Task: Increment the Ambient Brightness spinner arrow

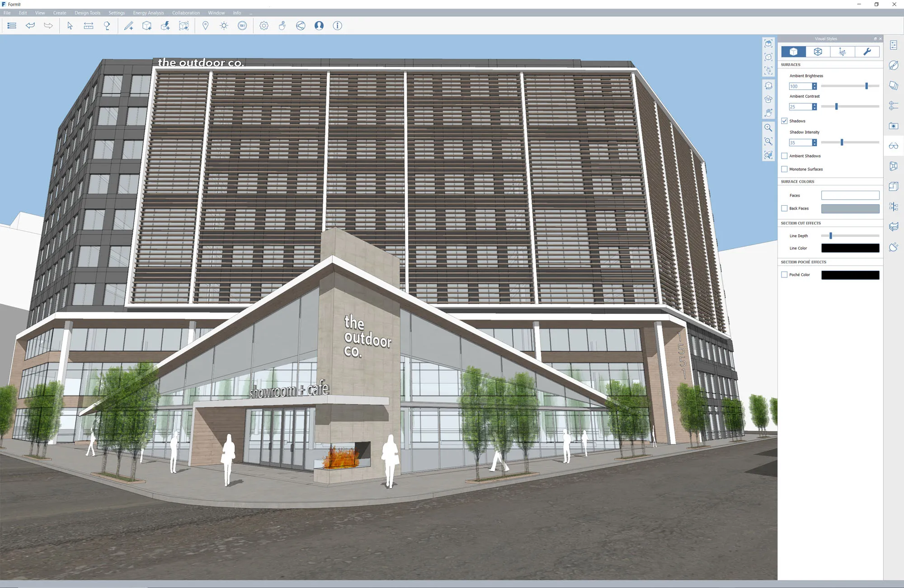Action: (815, 85)
